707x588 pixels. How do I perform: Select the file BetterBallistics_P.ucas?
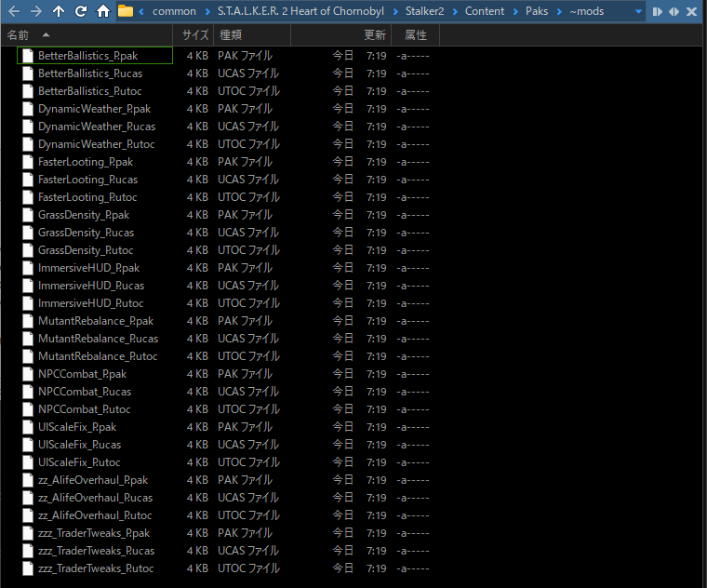coord(90,73)
